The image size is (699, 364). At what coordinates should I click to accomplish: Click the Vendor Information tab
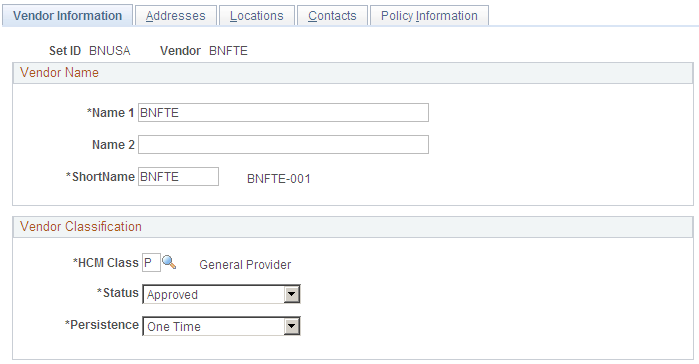click(x=67, y=16)
